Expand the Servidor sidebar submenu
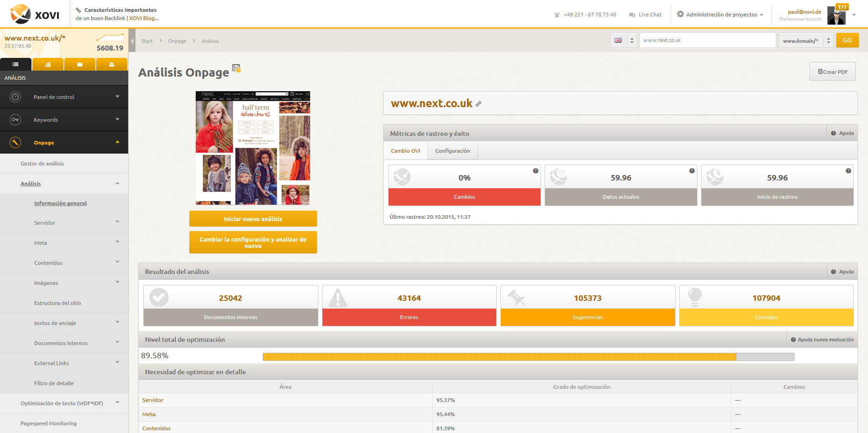The image size is (868, 433). tap(117, 222)
